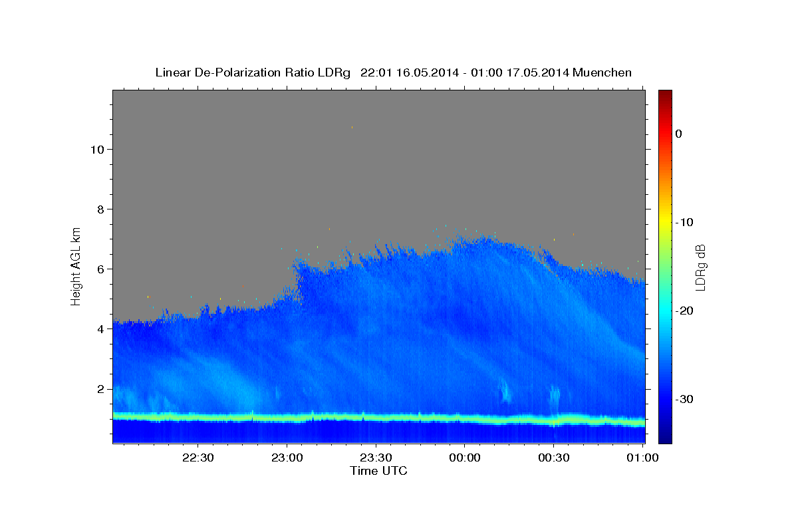Click the date text '17.05.2014 Muenchen' in title
This screenshot has height=532, width=798.
569,72
